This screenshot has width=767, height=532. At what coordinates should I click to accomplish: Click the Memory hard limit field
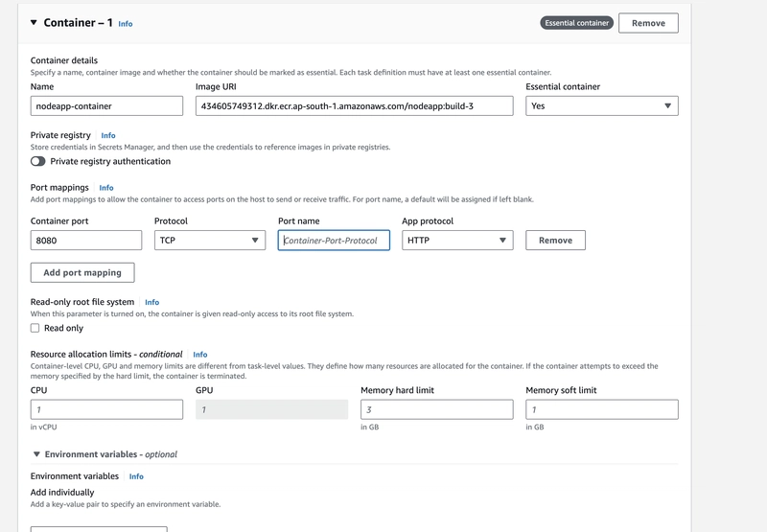tap(437, 409)
